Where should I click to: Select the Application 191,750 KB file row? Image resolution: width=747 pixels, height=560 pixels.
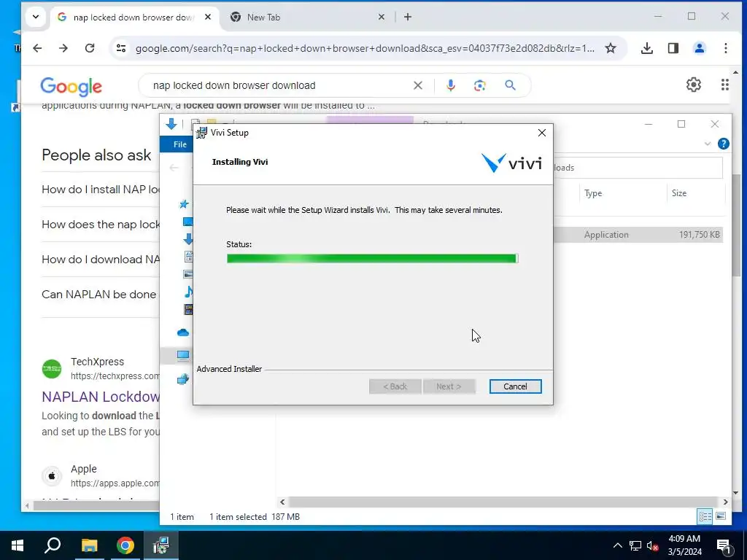coord(638,234)
